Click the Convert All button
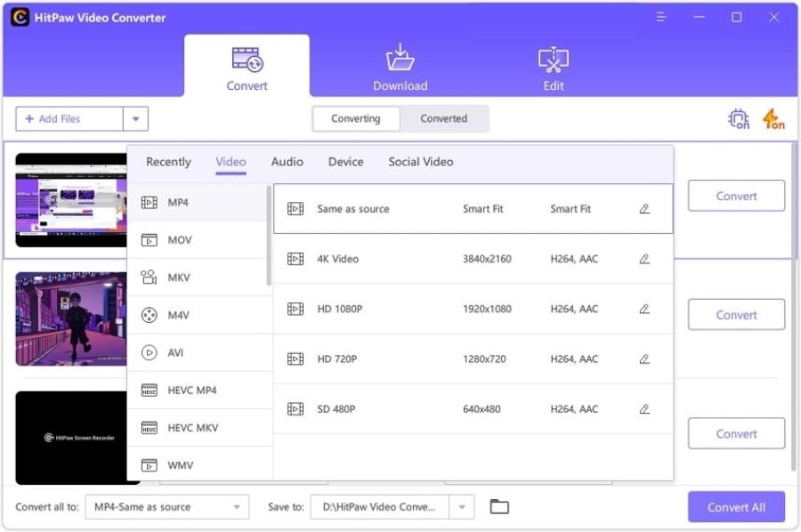This screenshot has height=532, width=801. (x=736, y=507)
